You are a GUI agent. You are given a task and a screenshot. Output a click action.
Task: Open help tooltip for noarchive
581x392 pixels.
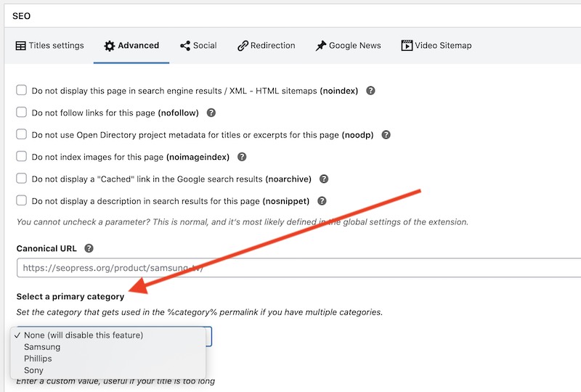324,179
